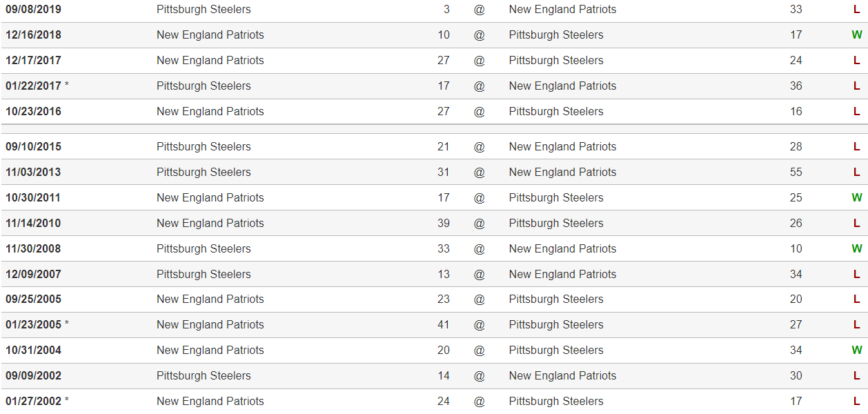This screenshot has height=414, width=868.
Task: Open the 12/16/2018 game date
Action: pyautogui.click(x=33, y=35)
